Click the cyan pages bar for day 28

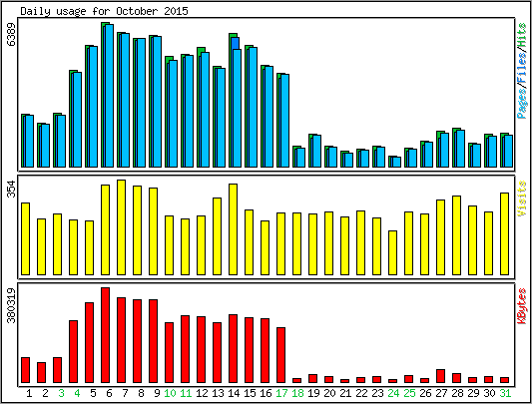tap(460, 149)
